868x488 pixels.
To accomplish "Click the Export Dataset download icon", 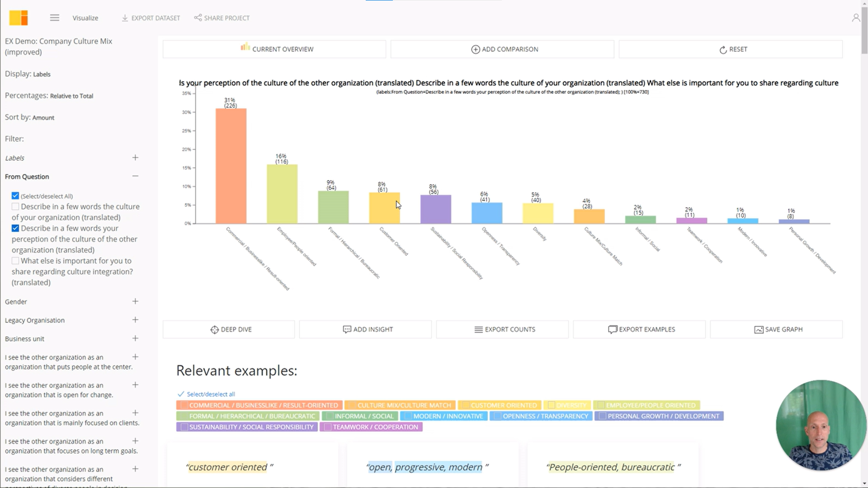I will click(124, 18).
